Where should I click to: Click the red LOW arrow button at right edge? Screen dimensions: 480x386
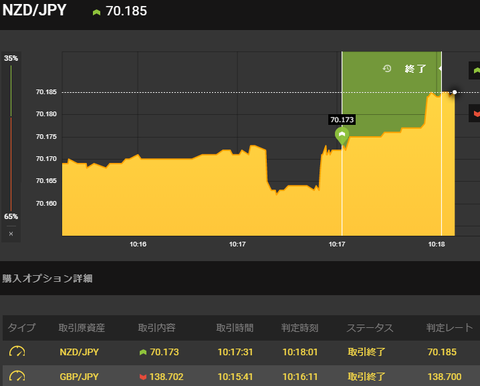[475, 113]
